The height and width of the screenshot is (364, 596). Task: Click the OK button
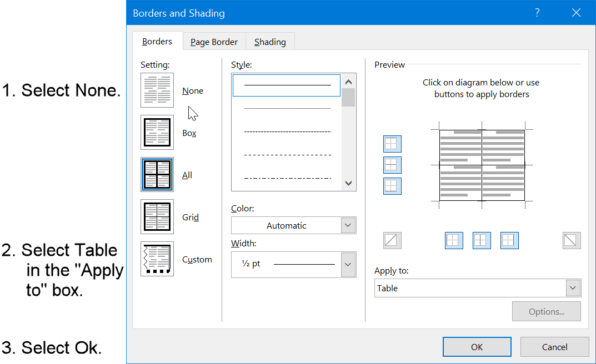[x=477, y=346]
